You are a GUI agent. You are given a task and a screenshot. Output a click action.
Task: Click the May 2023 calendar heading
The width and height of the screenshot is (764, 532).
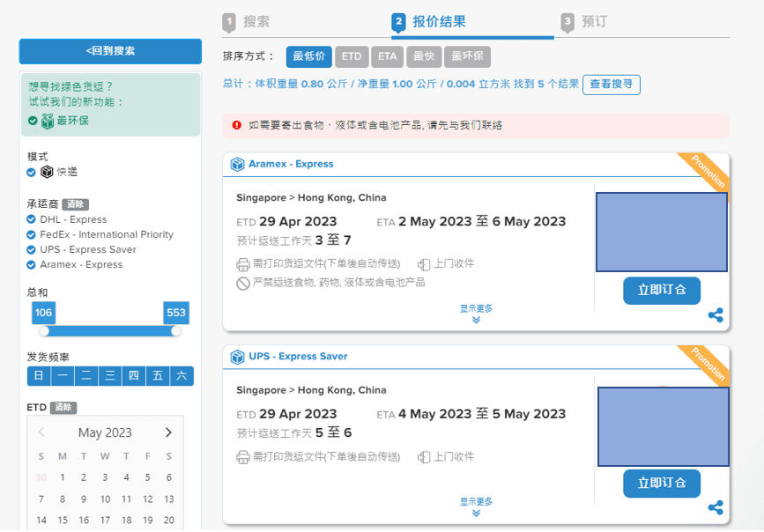[x=105, y=432]
